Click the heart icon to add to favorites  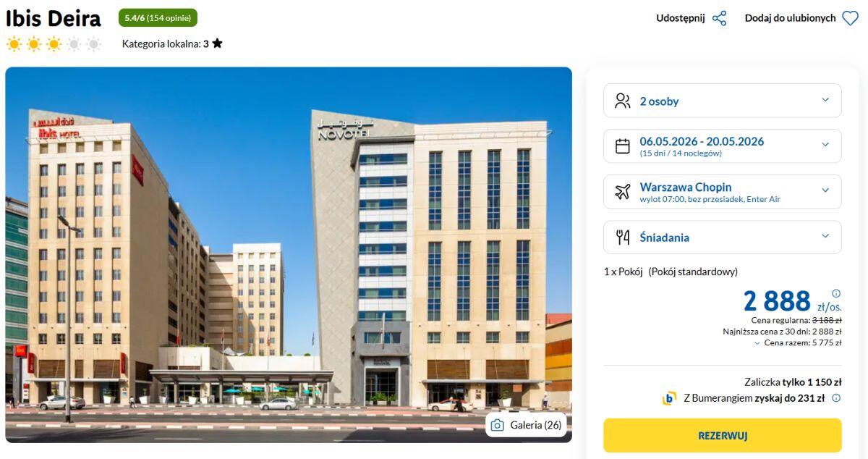(x=850, y=18)
